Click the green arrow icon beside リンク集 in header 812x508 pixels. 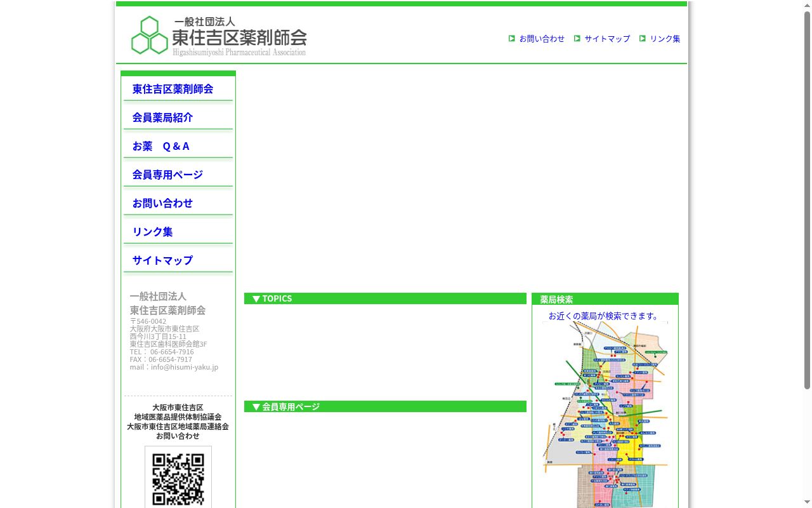coord(643,39)
